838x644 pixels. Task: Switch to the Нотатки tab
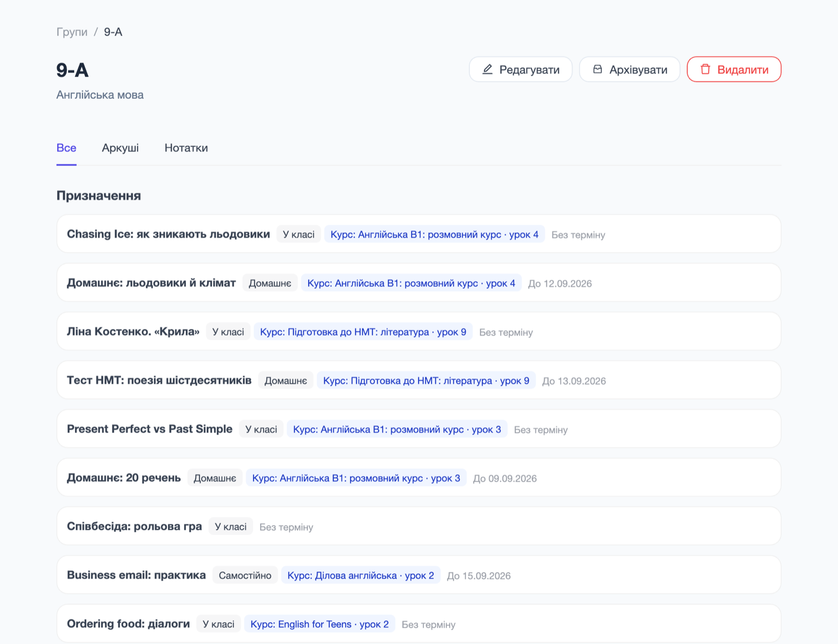186,148
